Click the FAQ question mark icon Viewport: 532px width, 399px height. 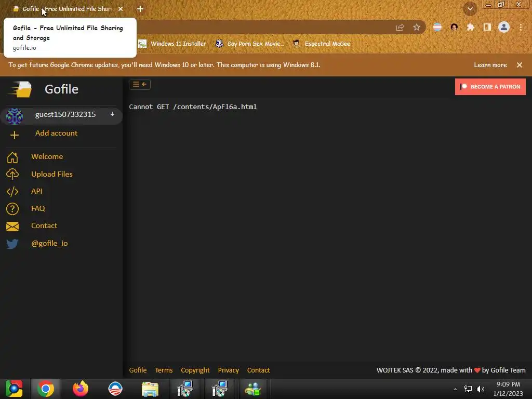tap(12, 209)
